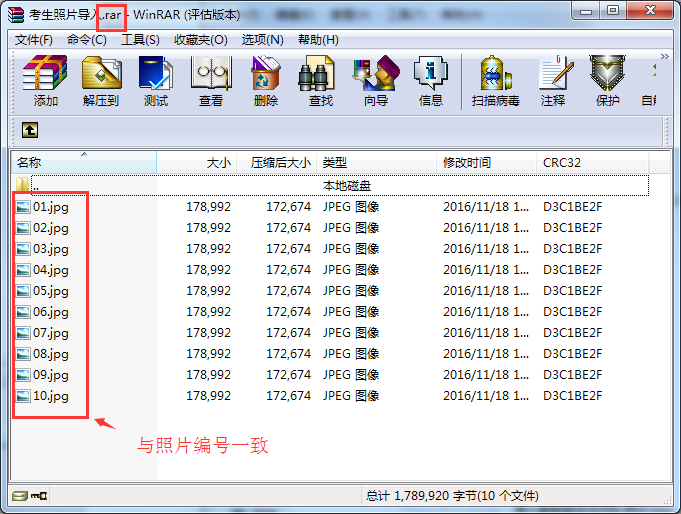The height and width of the screenshot is (514, 681).
Task: Click the key password icon in status bar
Action: pos(39,495)
